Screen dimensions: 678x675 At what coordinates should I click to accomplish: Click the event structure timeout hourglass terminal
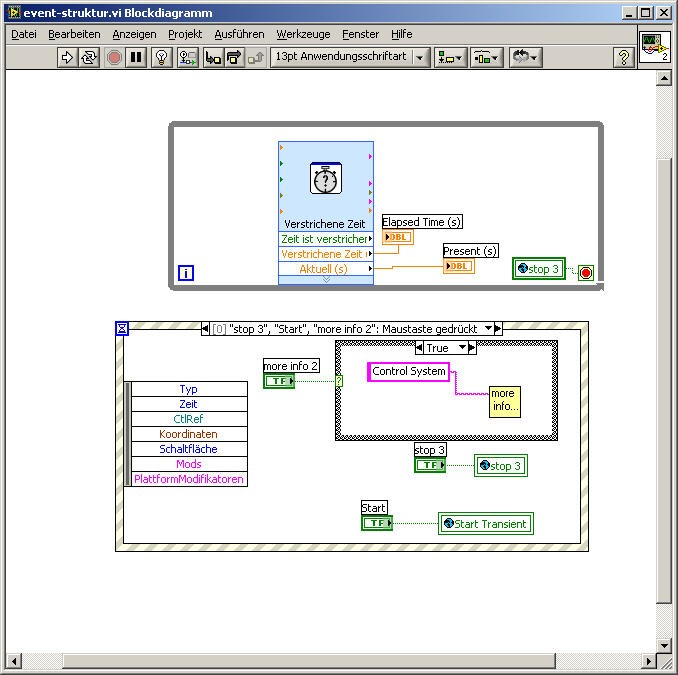(x=122, y=329)
